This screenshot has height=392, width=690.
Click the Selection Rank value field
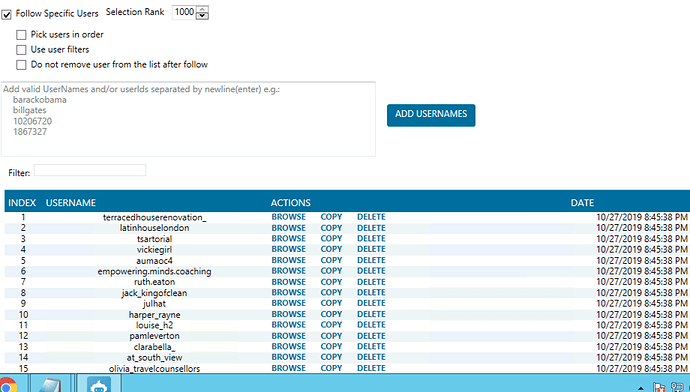click(184, 12)
